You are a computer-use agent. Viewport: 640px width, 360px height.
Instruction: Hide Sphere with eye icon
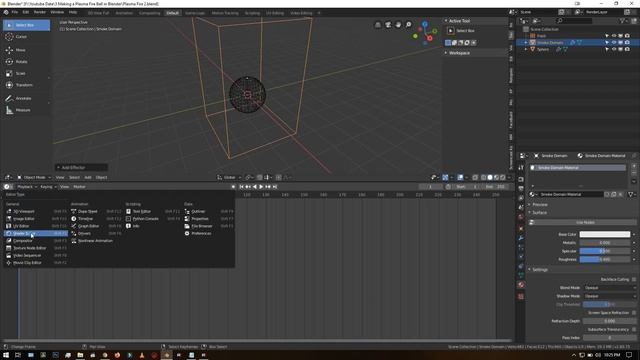point(614,49)
